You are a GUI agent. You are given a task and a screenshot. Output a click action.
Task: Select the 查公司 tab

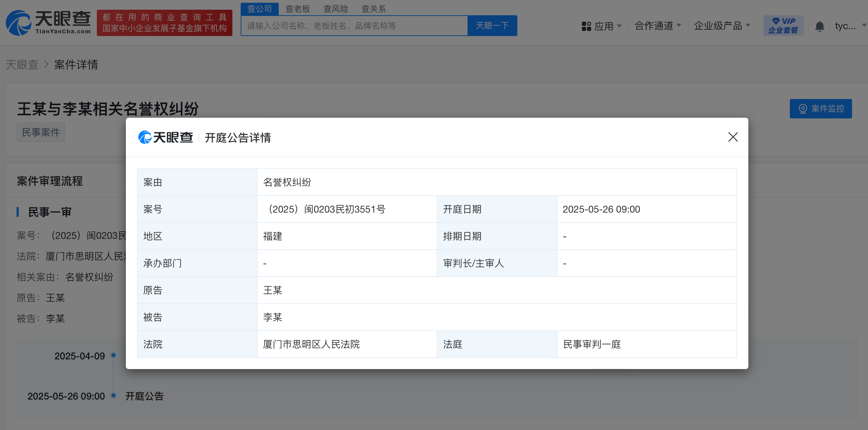coord(260,9)
